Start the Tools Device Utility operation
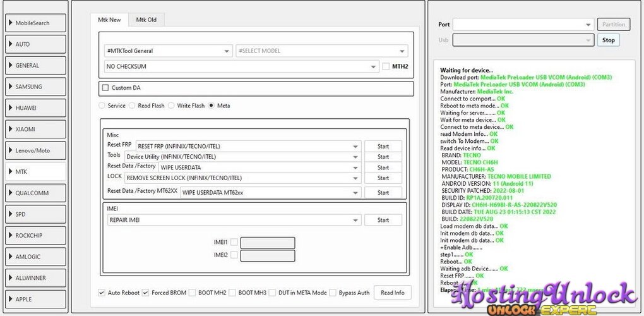 point(383,157)
